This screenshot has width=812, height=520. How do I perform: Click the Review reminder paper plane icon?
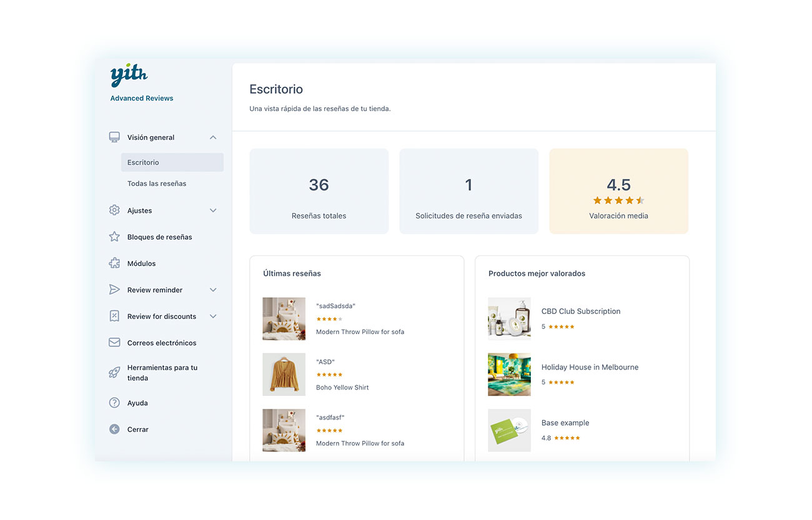click(114, 290)
